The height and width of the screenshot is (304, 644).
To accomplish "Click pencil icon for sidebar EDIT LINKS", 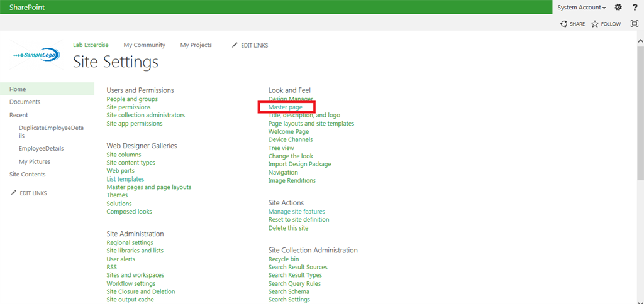I will tap(14, 193).
